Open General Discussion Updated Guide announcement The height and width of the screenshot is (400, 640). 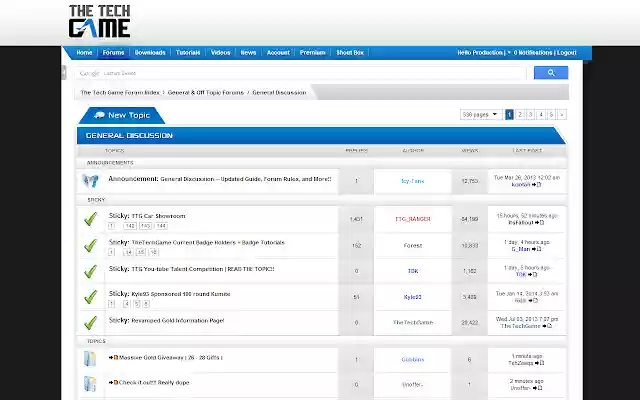coord(246,179)
